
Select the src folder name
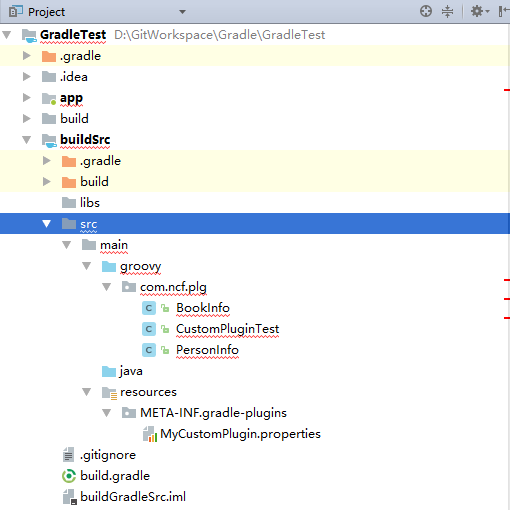[x=88, y=224]
